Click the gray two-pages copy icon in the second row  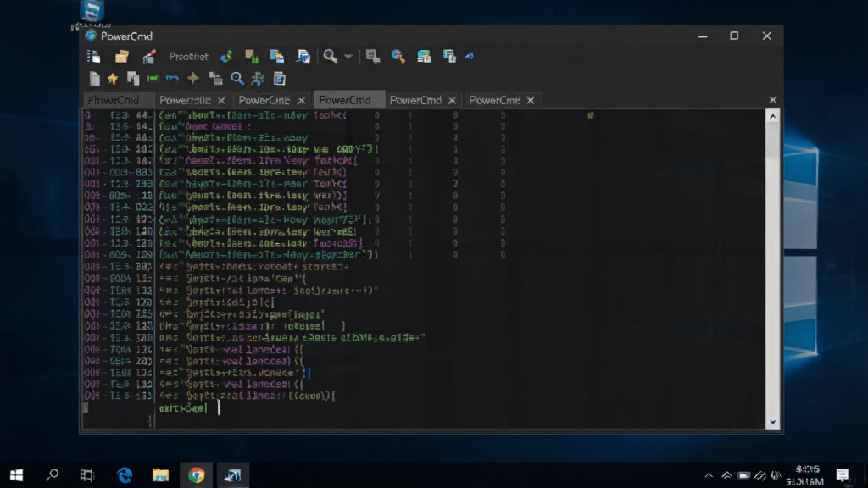point(133,79)
